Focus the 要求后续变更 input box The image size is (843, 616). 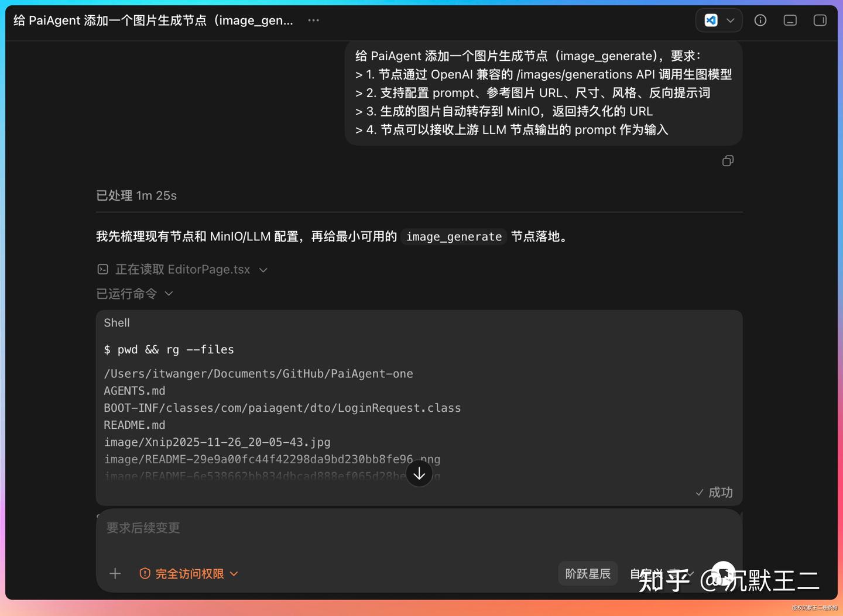point(419,528)
